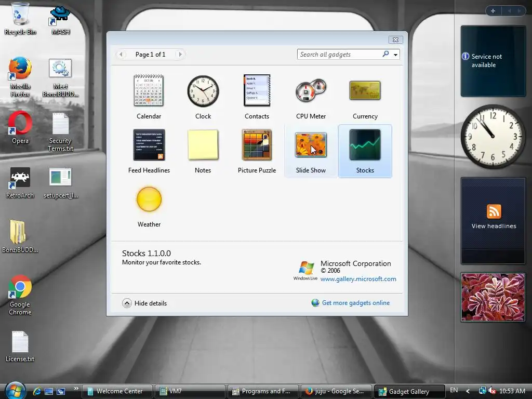Click the 10:53 AM taskbar clock
The height and width of the screenshot is (399, 532).
coord(512,391)
